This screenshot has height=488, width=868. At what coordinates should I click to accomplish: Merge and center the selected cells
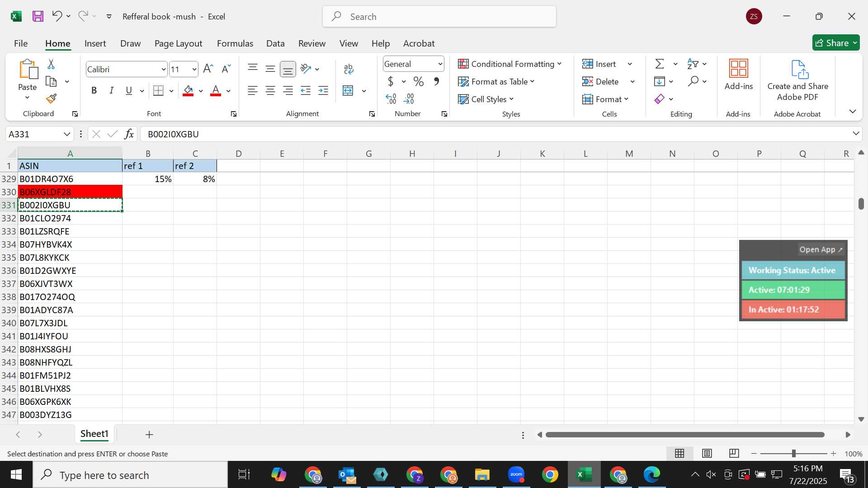pyautogui.click(x=348, y=90)
